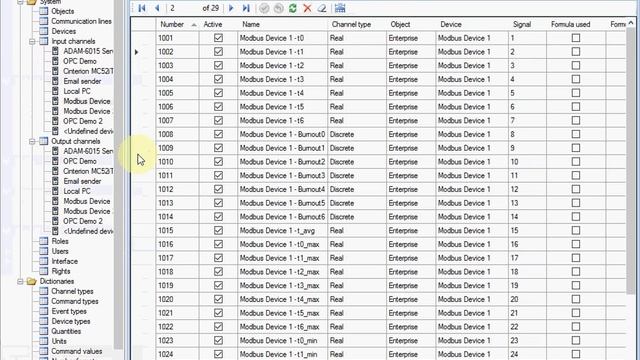Collapse the Output channels tree node
Viewport: 640px width, 360px height.
[x=32, y=141]
